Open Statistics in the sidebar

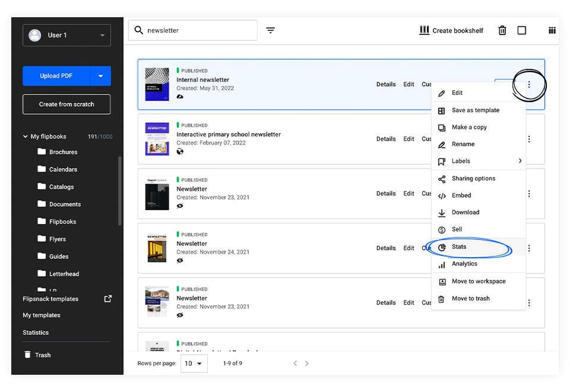click(36, 333)
